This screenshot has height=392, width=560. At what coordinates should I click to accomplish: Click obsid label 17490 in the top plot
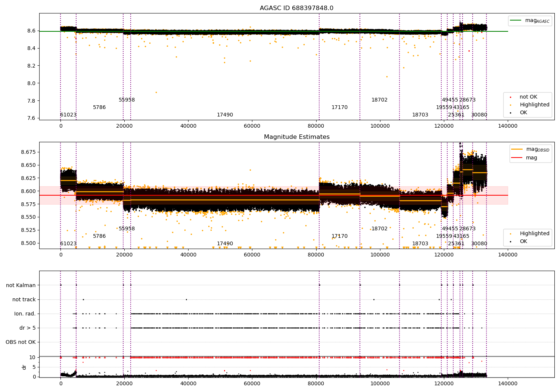[225, 115]
